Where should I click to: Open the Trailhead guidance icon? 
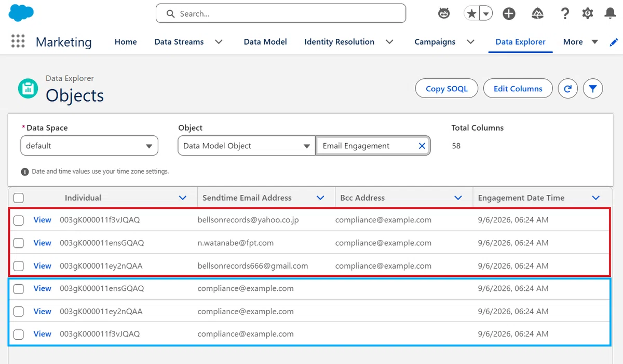[538, 14]
